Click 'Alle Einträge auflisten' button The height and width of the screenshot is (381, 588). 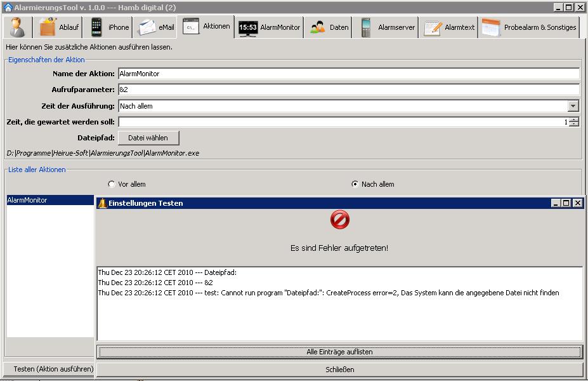(x=339, y=352)
